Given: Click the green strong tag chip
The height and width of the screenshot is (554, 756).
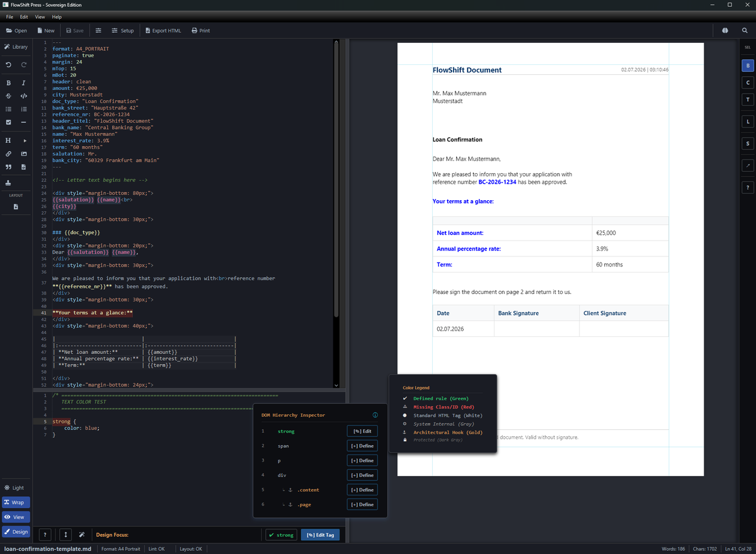Looking at the screenshot, I should [x=281, y=534].
